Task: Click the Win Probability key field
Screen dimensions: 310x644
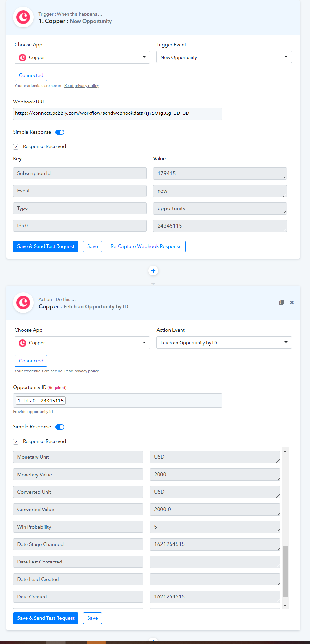Action: click(78, 527)
